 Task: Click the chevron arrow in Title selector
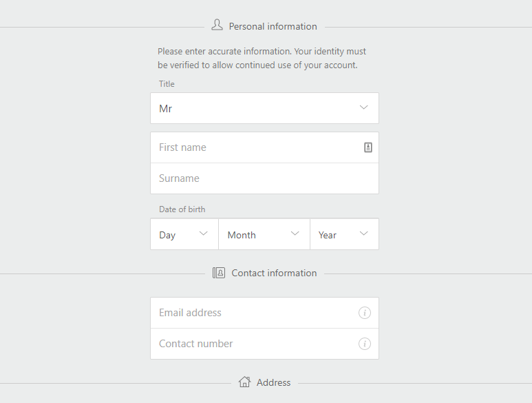click(363, 107)
